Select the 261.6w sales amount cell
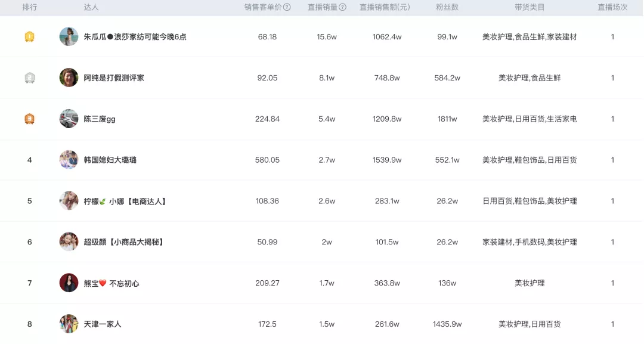 387,324
